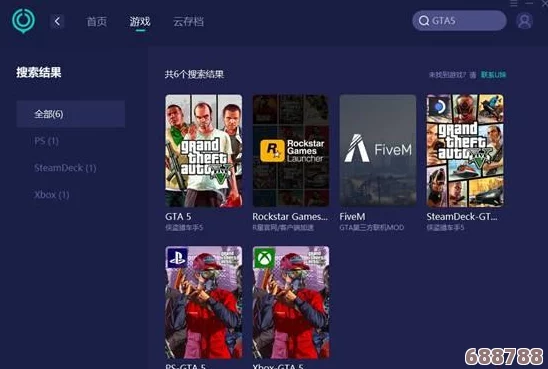Click the teal app logo icon

coord(23,21)
